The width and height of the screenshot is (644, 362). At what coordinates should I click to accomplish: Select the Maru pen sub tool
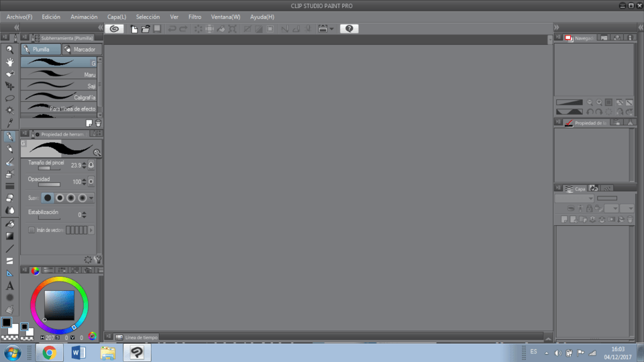tap(59, 74)
